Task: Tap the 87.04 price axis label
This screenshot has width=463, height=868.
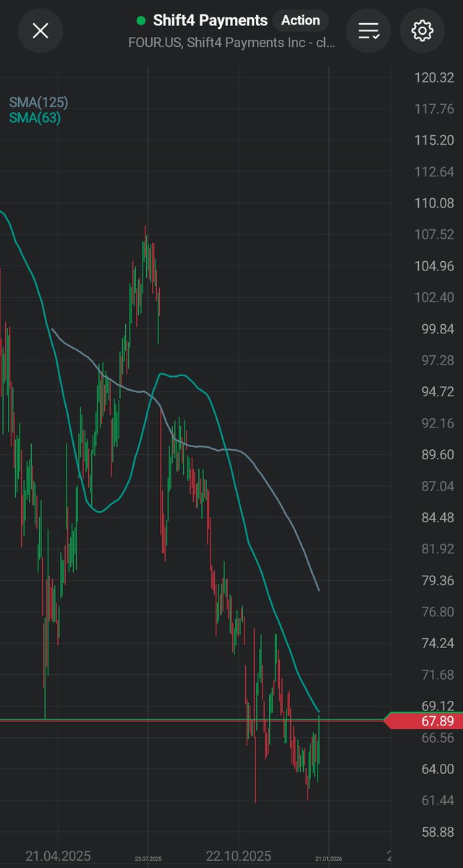Action: 437,486
